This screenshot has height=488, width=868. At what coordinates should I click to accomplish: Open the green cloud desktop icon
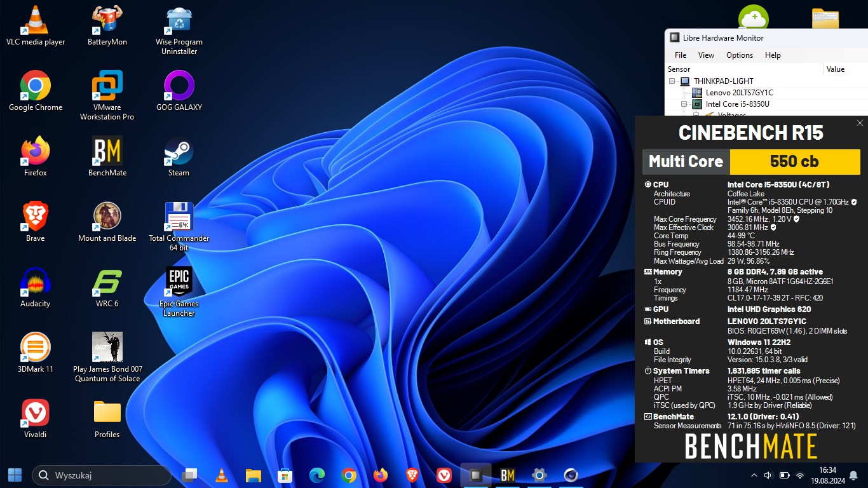(x=754, y=17)
